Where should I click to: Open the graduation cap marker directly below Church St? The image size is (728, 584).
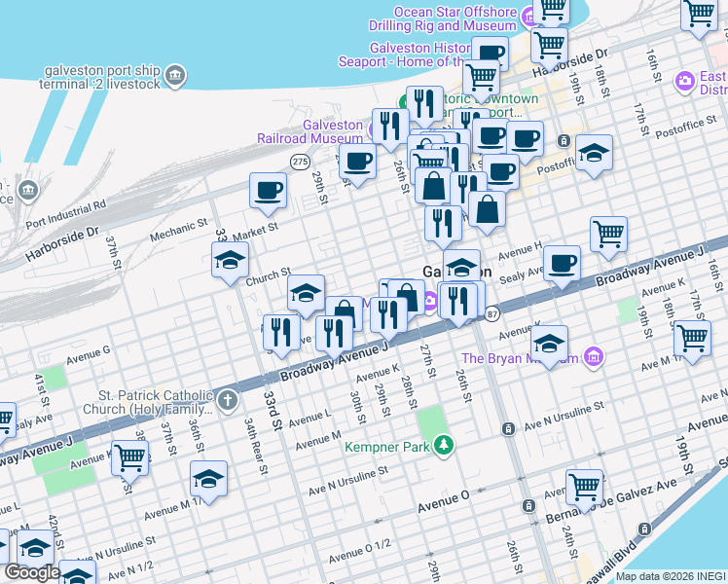(306, 297)
